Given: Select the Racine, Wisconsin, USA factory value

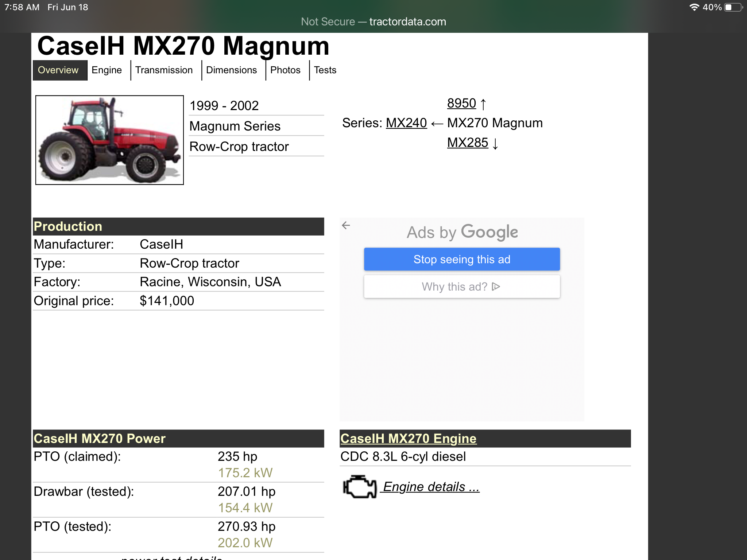Looking at the screenshot, I should [210, 282].
